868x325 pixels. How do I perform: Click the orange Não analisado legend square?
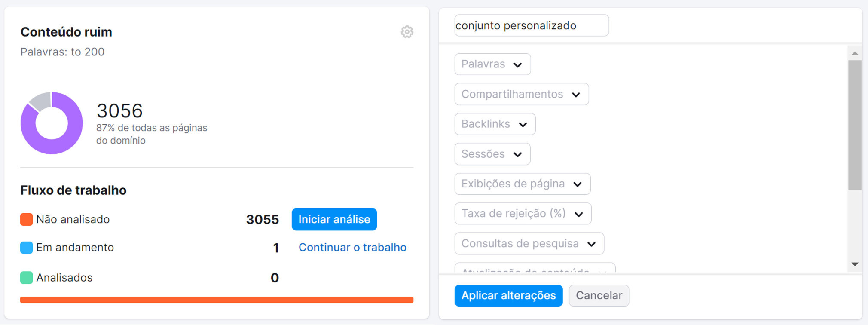click(25, 219)
